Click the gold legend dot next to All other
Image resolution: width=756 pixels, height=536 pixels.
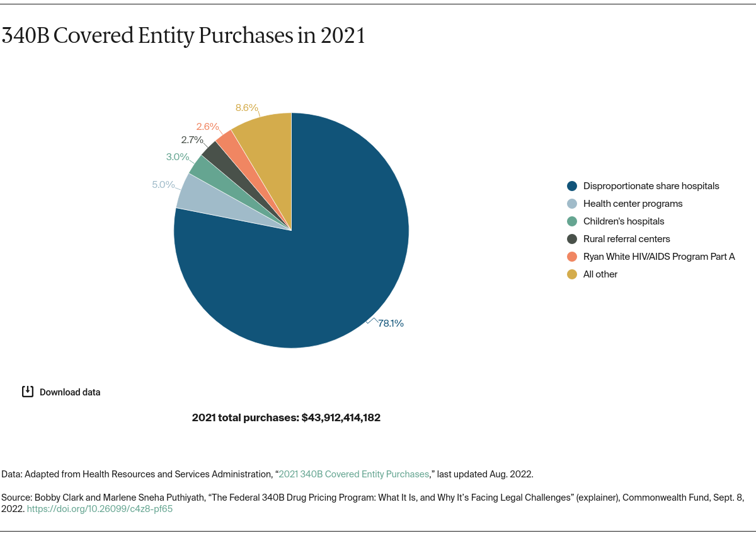click(x=572, y=274)
